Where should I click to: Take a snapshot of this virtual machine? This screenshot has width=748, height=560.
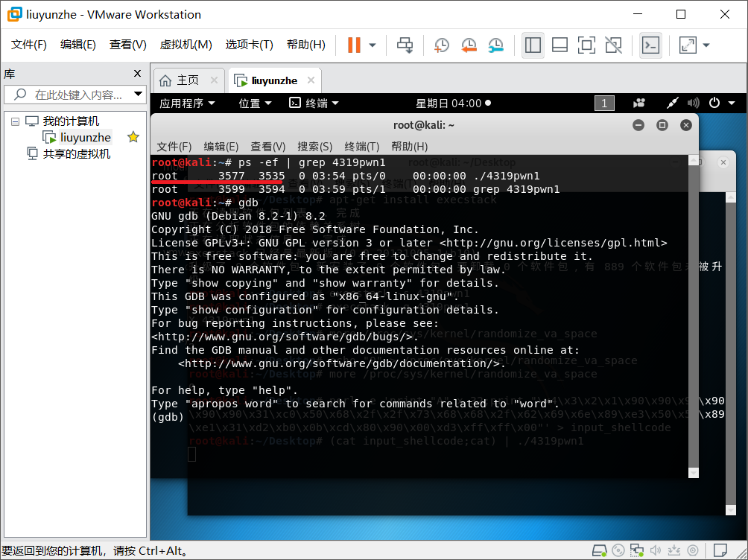click(442, 45)
